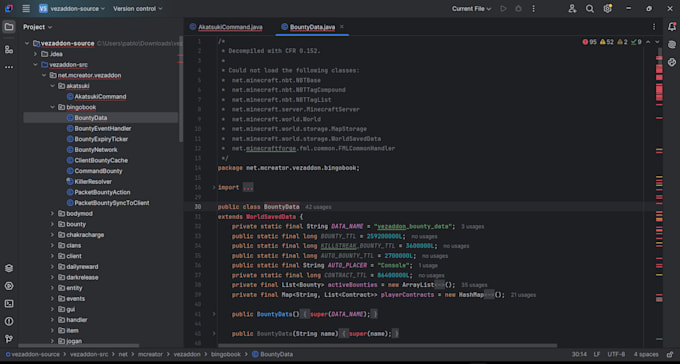This screenshot has width=680, height=364.
Task: Click the 21 usages hint
Action: pos(523,295)
